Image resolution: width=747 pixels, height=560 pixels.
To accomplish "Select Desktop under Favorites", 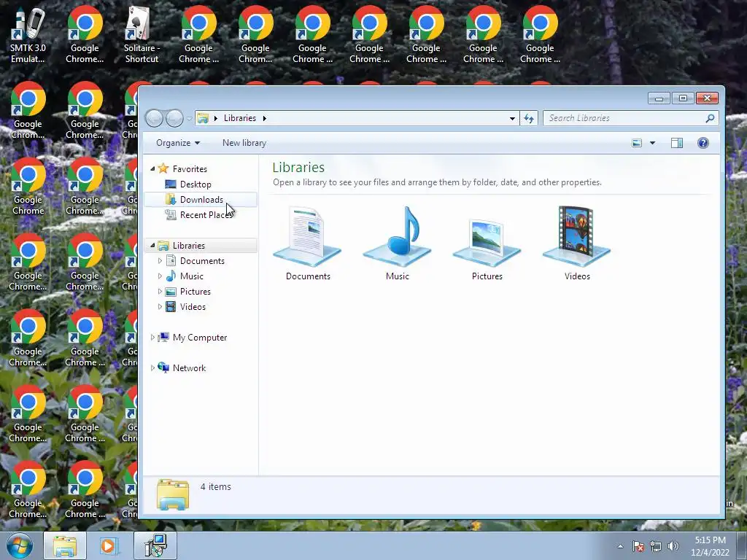I will (x=196, y=184).
